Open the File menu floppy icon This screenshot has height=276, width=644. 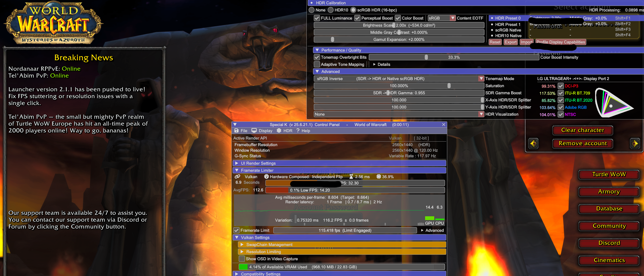(236, 131)
